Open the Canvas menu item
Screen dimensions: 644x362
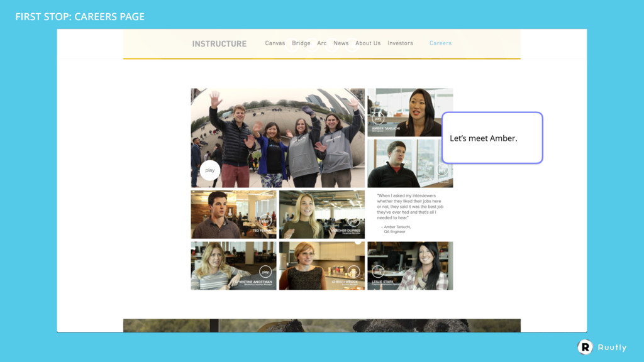(275, 43)
